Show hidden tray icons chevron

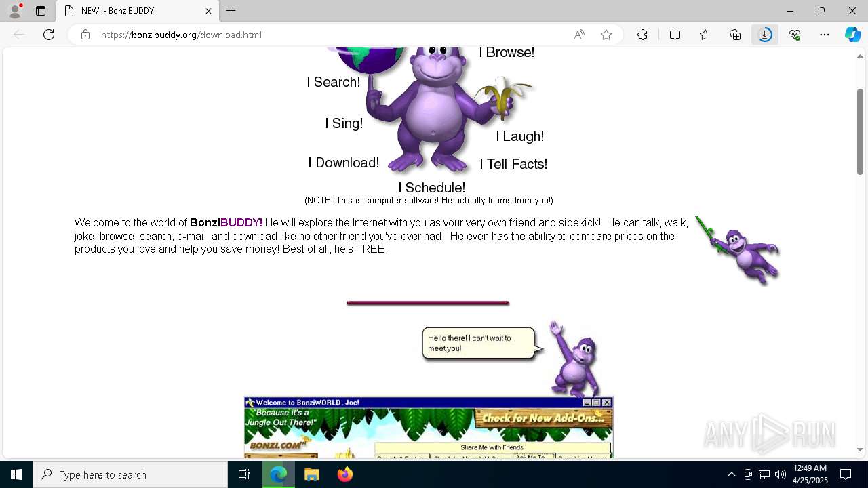(731, 474)
